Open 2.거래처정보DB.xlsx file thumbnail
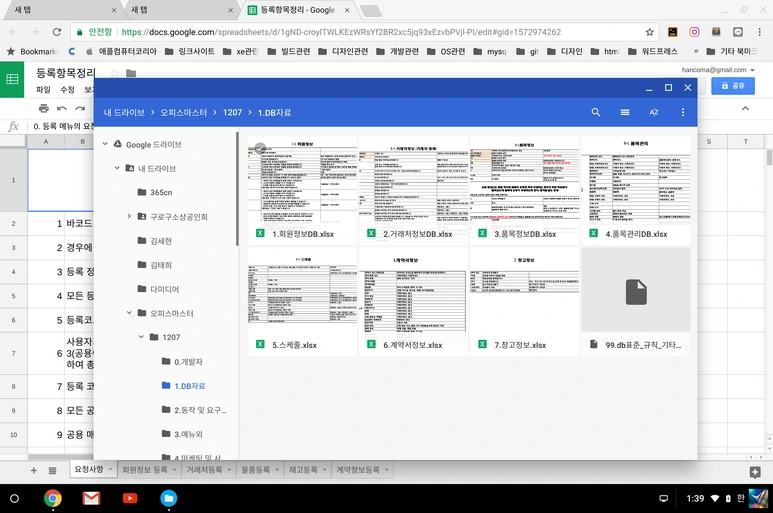The image size is (773, 513). point(413,191)
